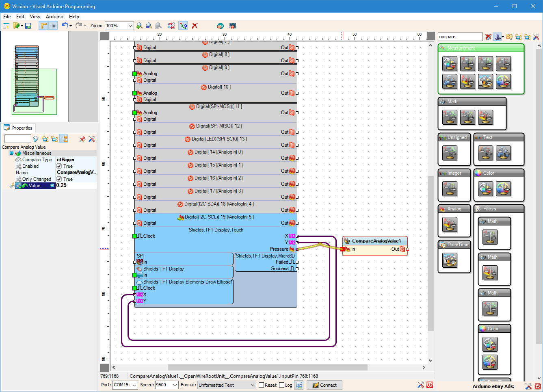Collapse the Miscellaneous property group
543x392 pixels.
(11, 153)
